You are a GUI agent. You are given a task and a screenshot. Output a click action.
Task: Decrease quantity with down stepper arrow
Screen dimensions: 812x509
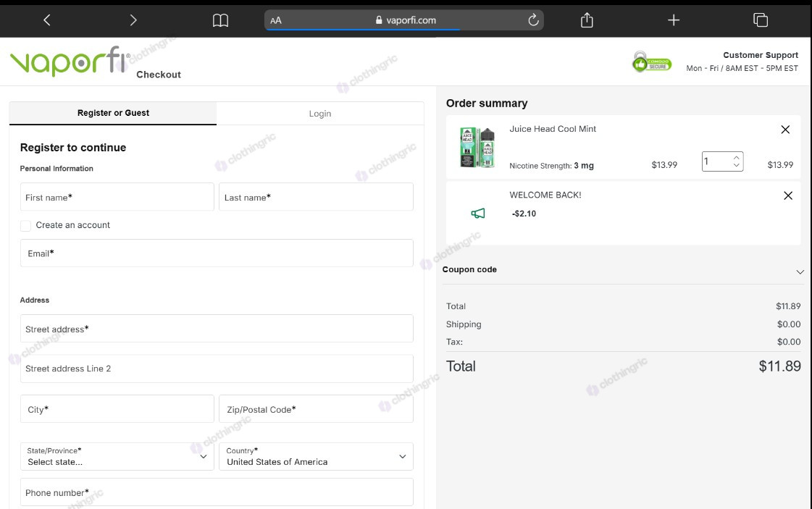737,165
